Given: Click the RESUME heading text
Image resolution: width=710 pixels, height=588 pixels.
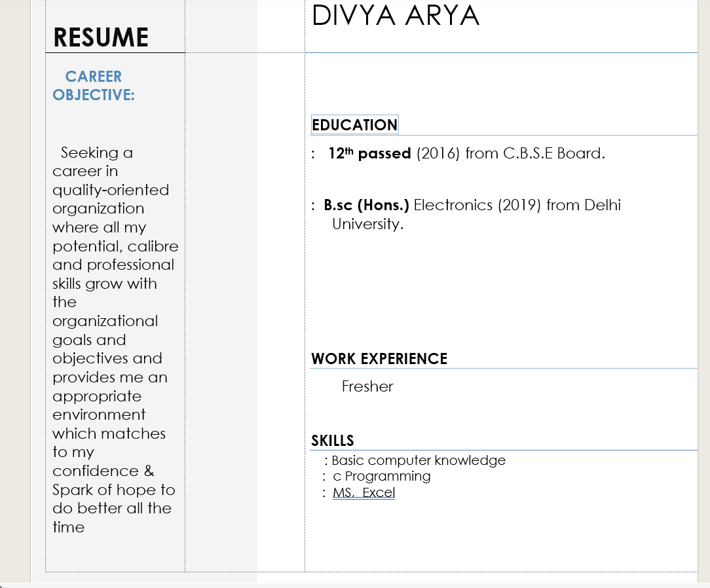Looking at the screenshot, I should point(100,37).
